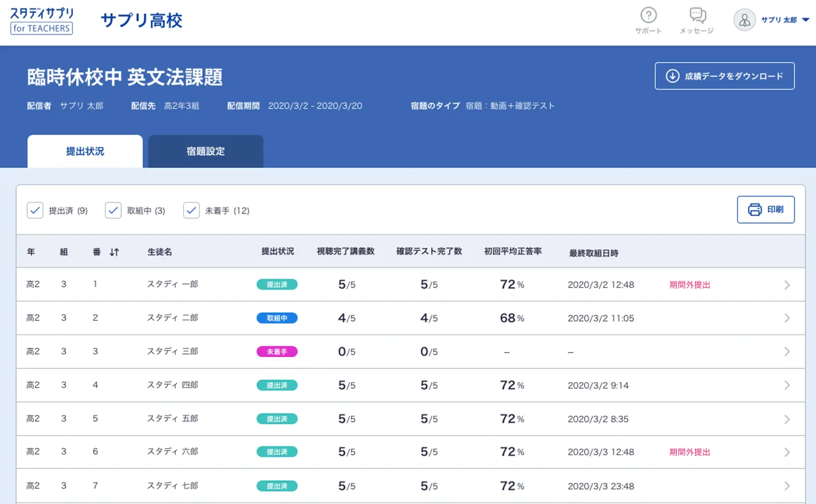Uncheck the 提出済 (9) checkbox
Viewport: 816px width, 504px height.
35,210
